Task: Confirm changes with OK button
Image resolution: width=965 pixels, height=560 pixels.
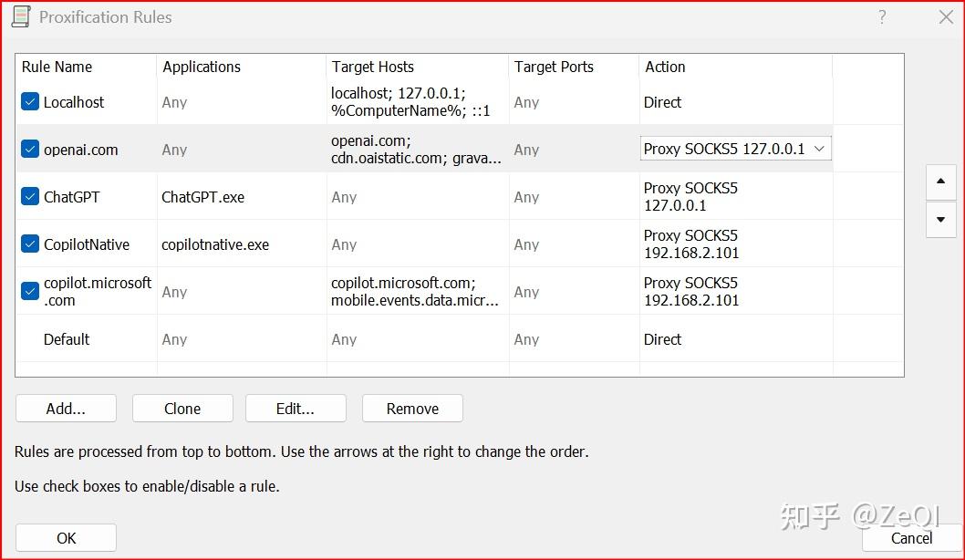Action: (x=66, y=538)
